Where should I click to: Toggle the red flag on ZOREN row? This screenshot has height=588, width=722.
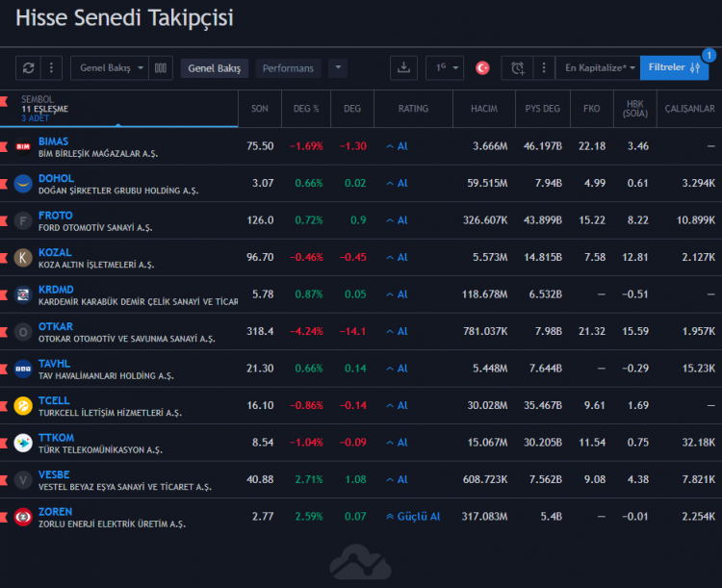point(4,517)
